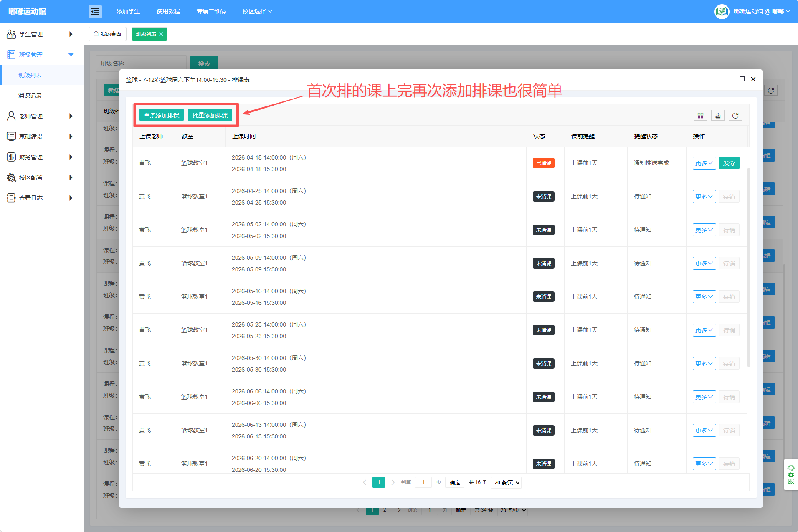Expand 校区配置 sidebar menu
Viewport: 798px width, 532px height.
coord(42,177)
